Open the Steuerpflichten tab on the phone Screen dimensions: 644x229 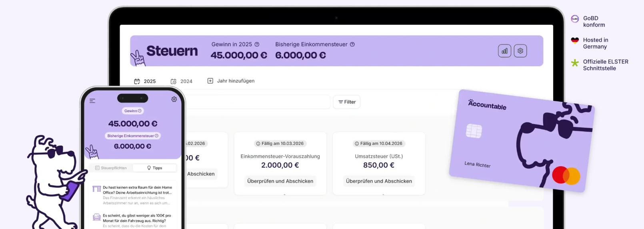111,168
